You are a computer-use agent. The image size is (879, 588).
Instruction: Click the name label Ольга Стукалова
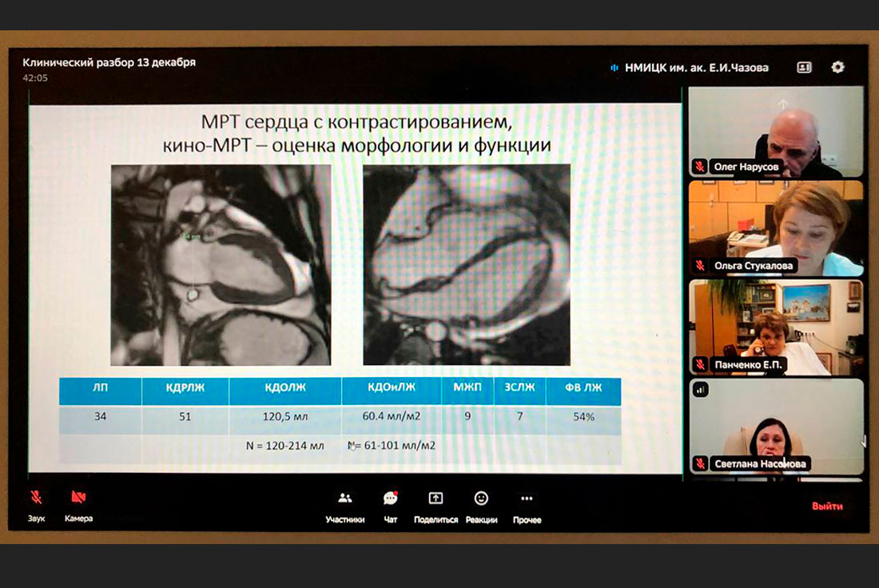tap(754, 266)
